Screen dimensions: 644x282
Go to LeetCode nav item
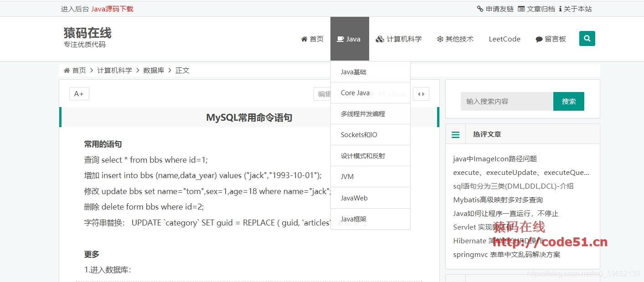point(505,39)
